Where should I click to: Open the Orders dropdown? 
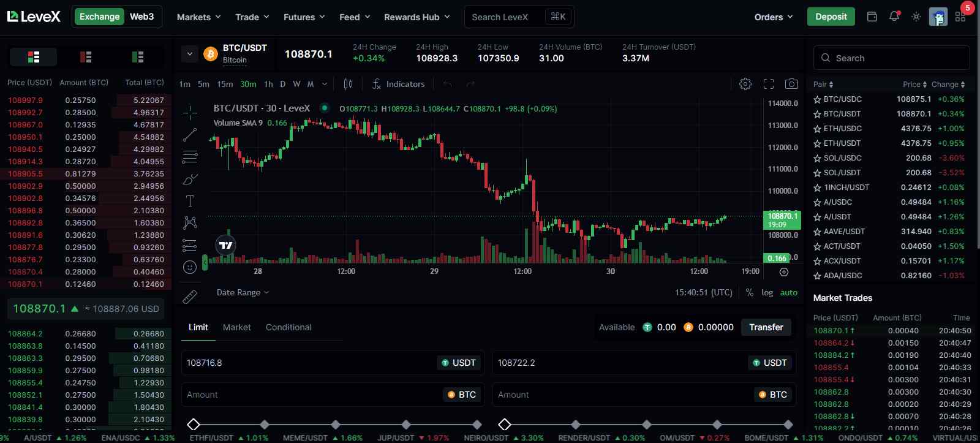(x=774, y=17)
